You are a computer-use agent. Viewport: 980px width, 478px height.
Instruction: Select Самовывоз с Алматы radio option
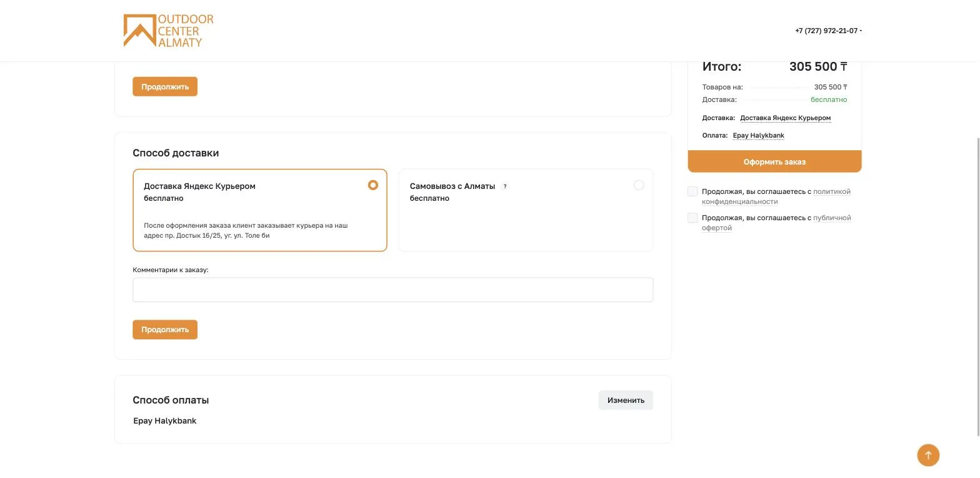[x=639, y=185]
